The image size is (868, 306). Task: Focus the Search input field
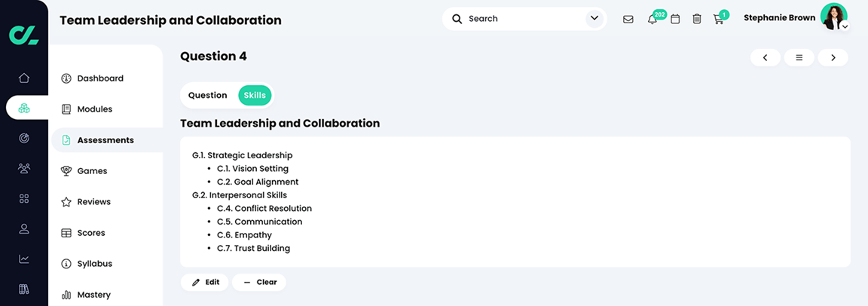tap(524, 19)
